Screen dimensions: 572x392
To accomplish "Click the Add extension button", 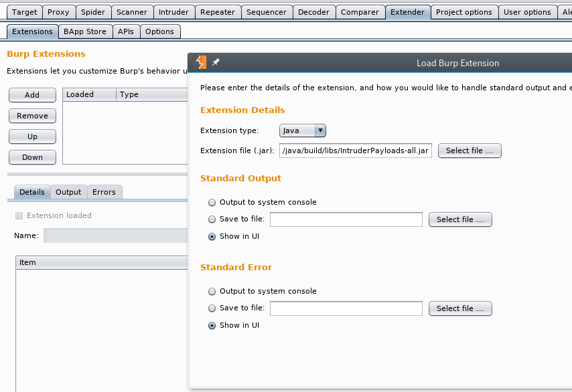I will click(32, 95).
